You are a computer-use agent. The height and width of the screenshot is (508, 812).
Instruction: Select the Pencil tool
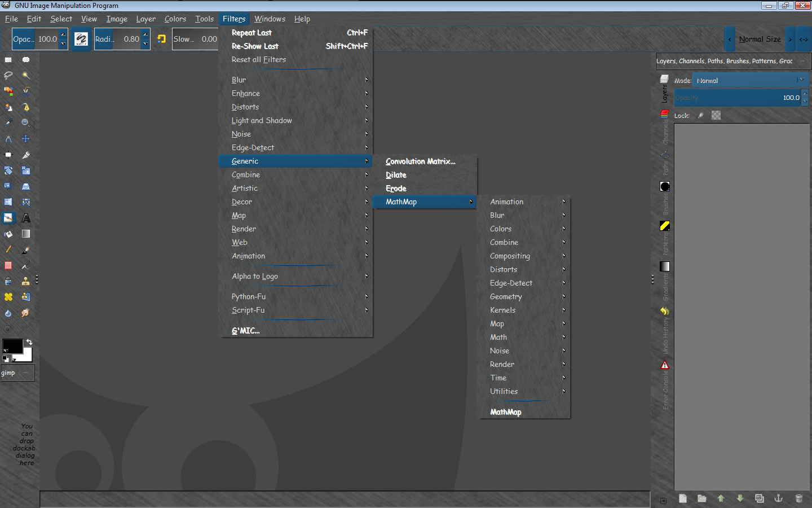click(8, 249)
